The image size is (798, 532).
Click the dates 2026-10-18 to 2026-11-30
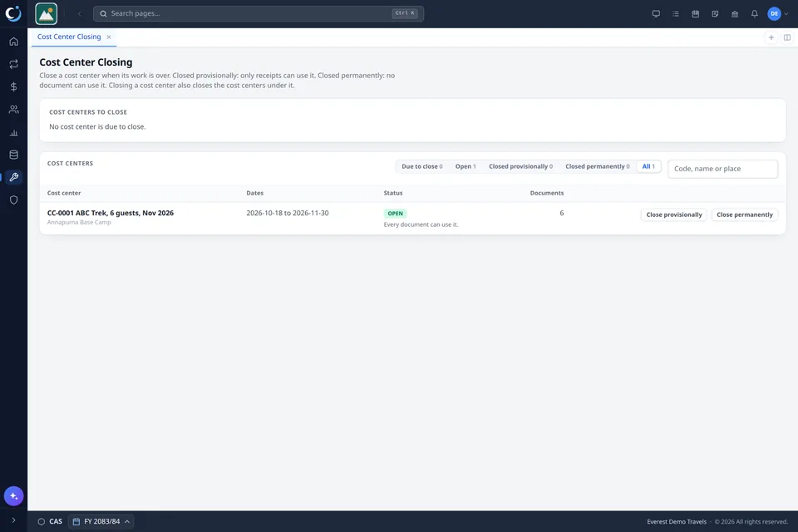pos(288,213)
